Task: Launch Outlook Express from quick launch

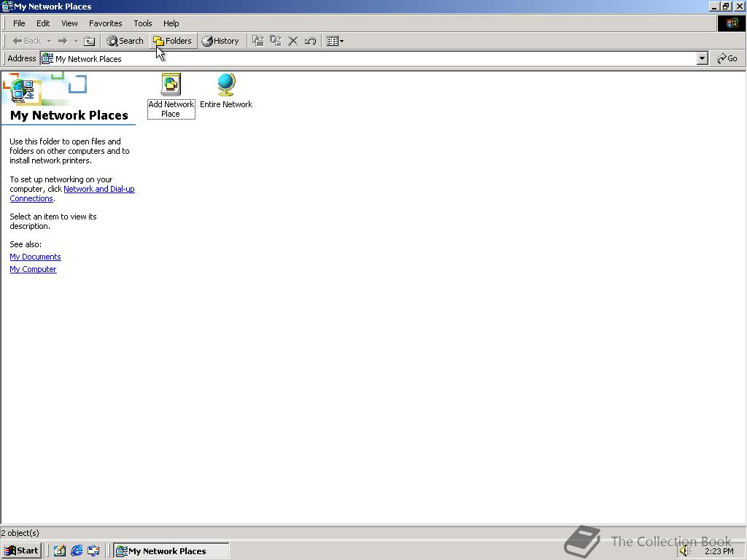Action: (x=93, y=551)
